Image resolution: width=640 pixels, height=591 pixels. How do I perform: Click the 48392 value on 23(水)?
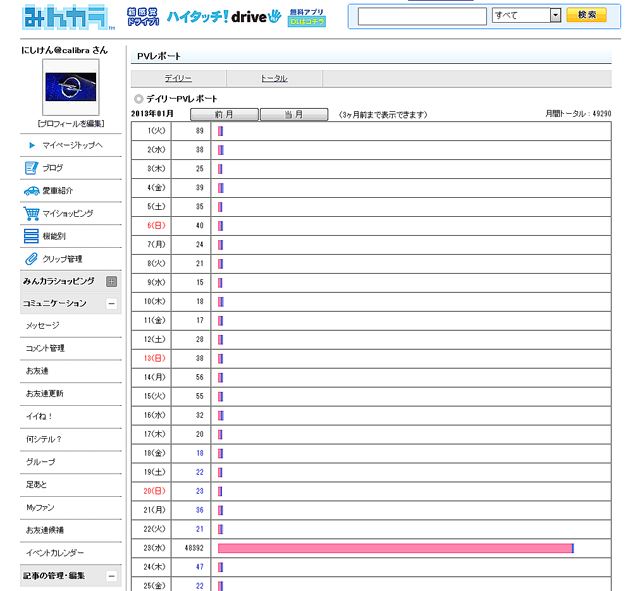click(x=194, y=548)
